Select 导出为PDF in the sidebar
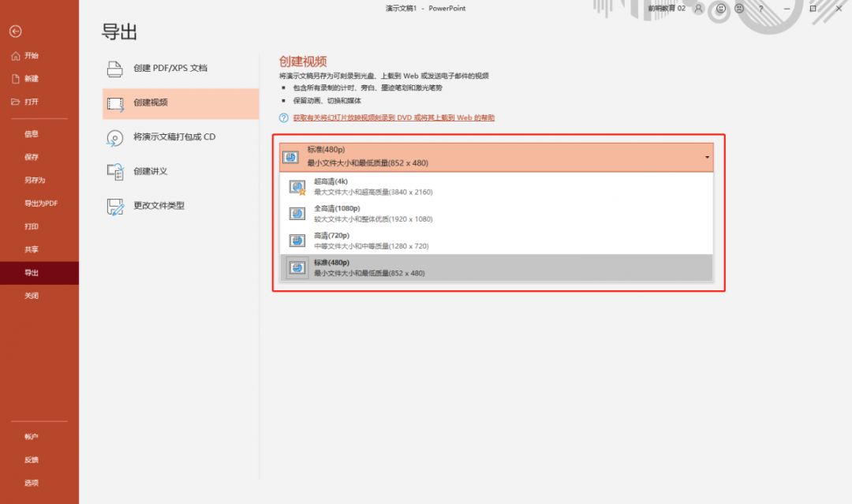This screenshot has width=852, height=504. pos(39,203)
